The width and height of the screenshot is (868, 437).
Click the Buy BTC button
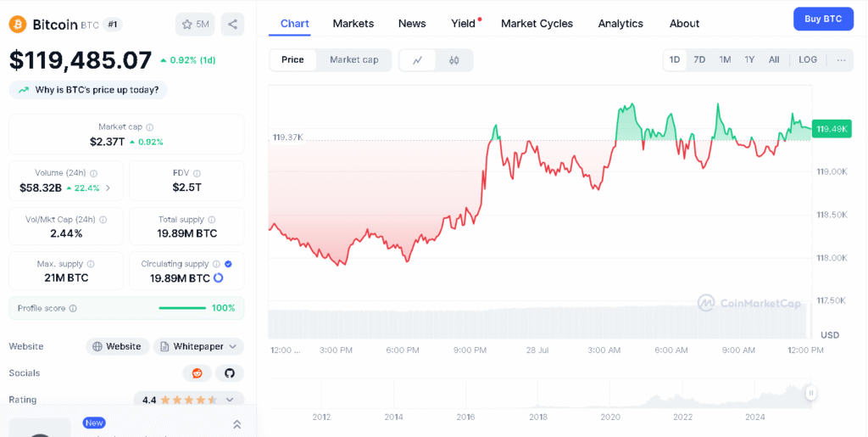point(823,19)
